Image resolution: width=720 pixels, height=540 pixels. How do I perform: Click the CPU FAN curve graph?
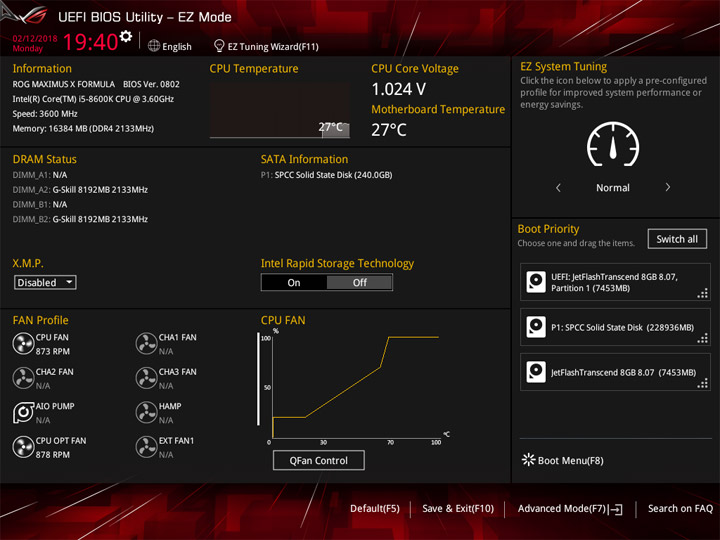click(x=356, y=386)
